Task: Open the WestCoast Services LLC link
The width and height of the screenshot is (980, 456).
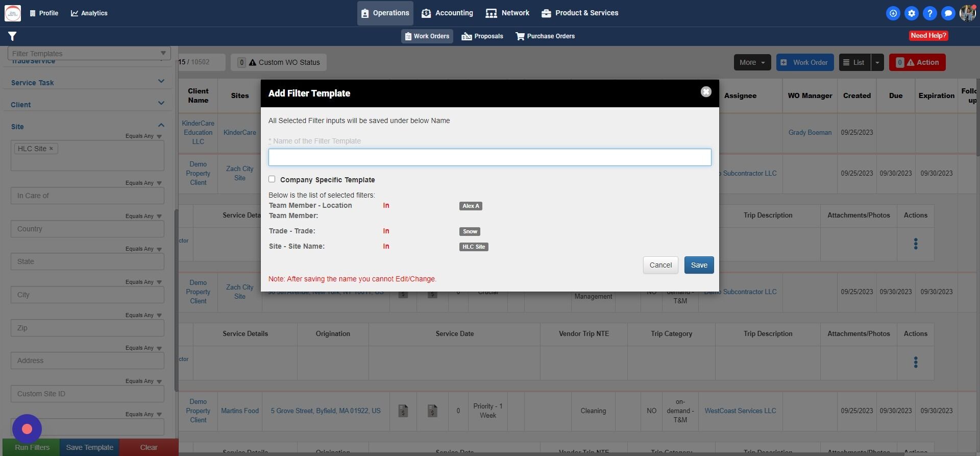Action: pyautogui.click(x=740, y=411)
